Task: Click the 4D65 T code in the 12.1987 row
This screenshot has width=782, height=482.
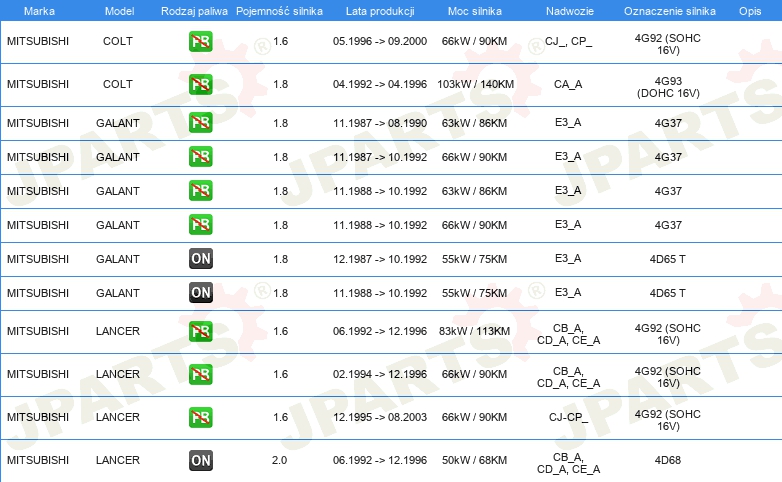Action: click(667, 259)
